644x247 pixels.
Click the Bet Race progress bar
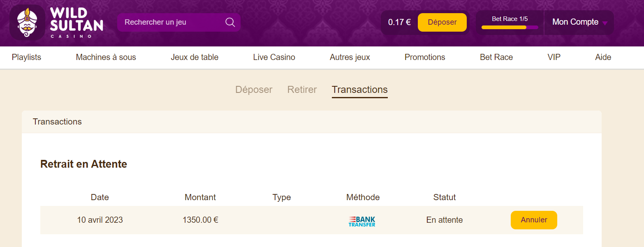(x=510, y=28)
